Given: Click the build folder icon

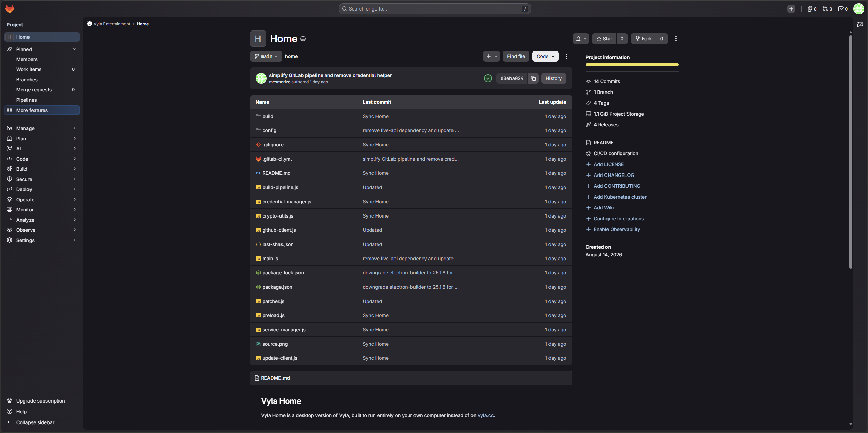Looking at the screenshot, I should point(258,116).
